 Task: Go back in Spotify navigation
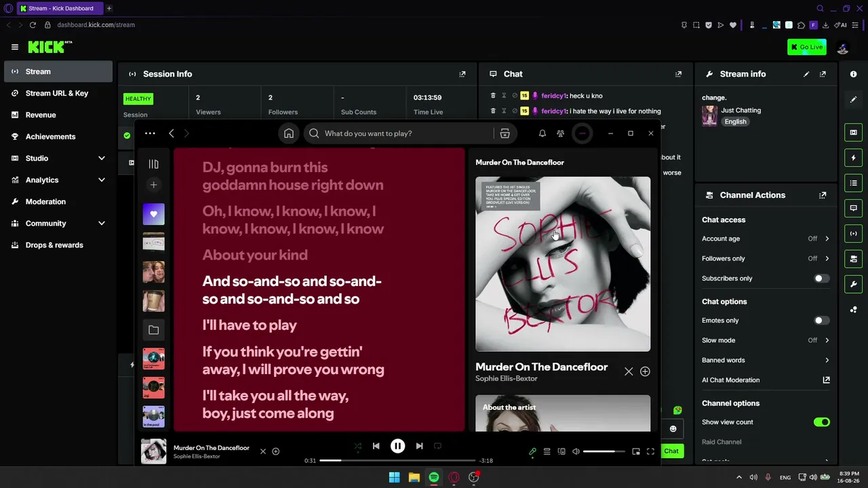coord(172,134)
